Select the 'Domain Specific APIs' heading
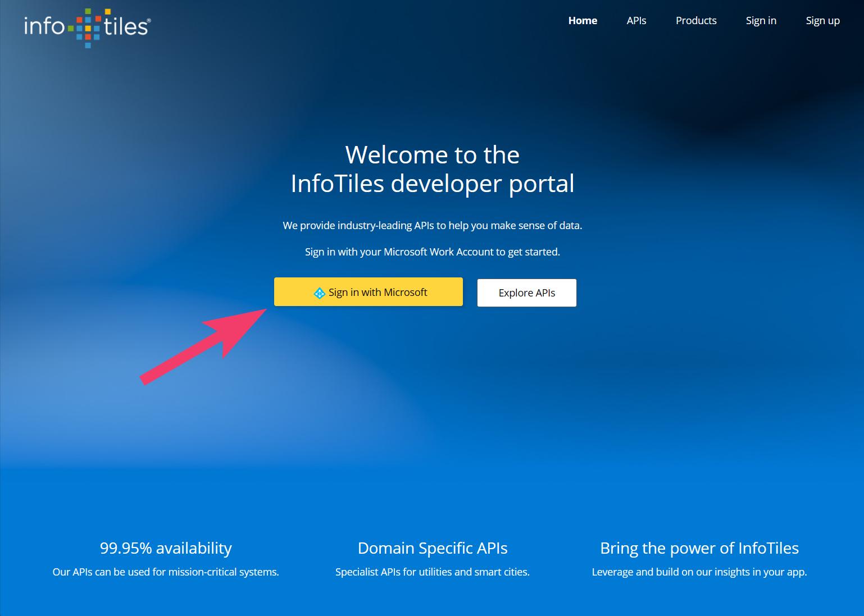 (x=432, y=548)
